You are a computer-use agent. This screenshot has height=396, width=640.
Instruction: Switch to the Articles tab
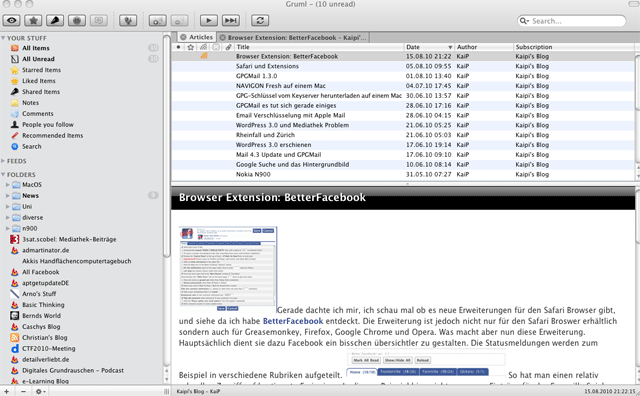point(196,37)
